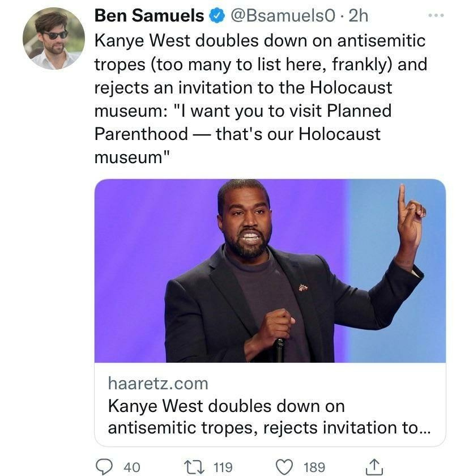Screen dimensions: 469x476
Task: Click the Ben Samuels display name
Action: (x=149, y=16)
